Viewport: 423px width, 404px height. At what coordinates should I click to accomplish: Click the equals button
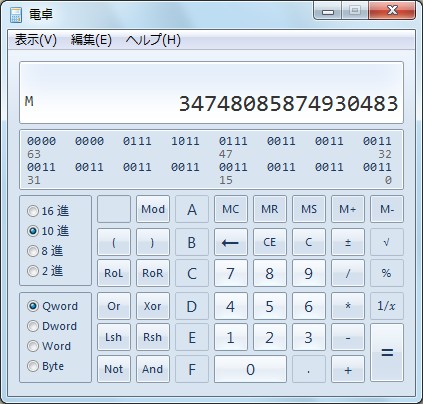coord(387,352)
